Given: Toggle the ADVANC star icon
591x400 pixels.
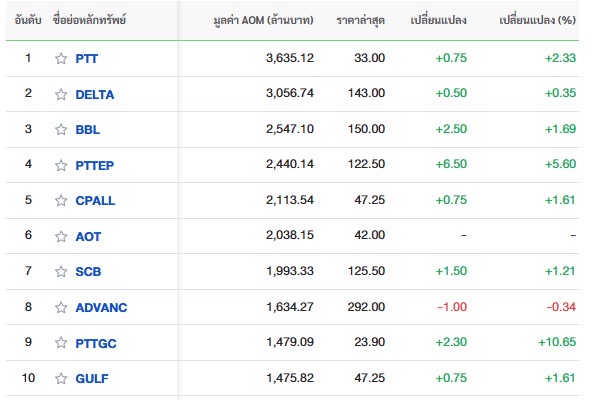Looking at the screenshot, I should [61, 307].
